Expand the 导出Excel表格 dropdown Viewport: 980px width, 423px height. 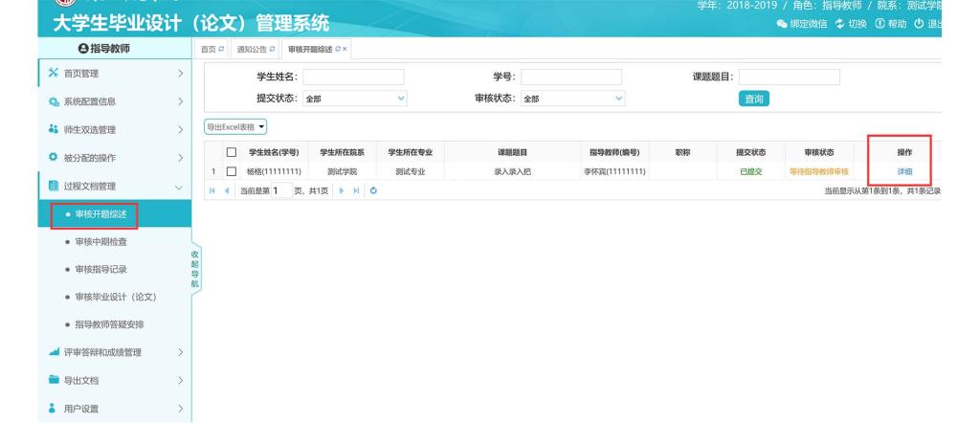click(234, 126)
